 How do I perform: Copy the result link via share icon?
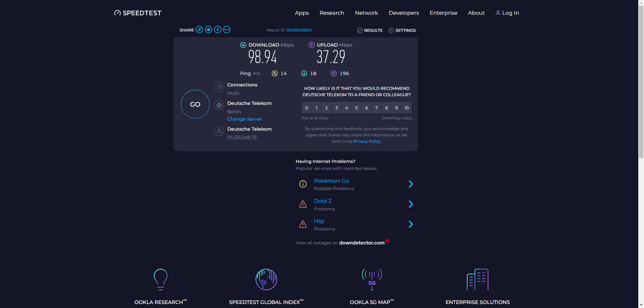[x=199, y=30]
